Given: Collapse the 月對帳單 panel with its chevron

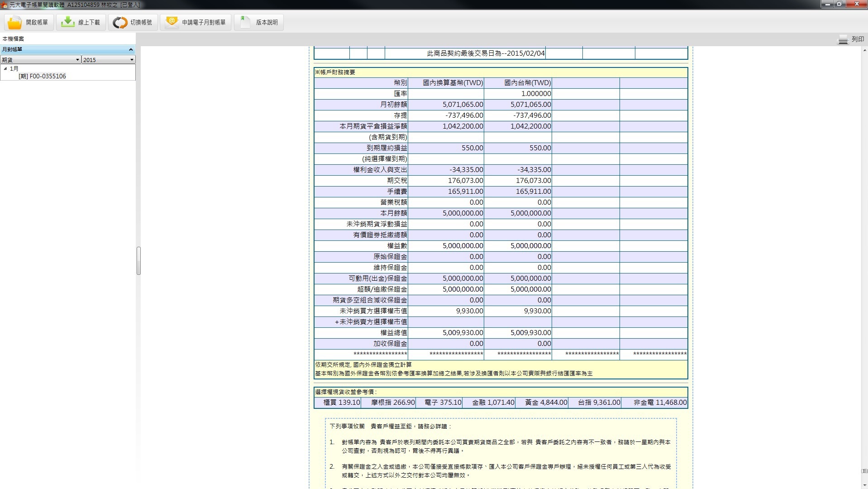Looking at the screenshot, I should click(x=131, y=49).
